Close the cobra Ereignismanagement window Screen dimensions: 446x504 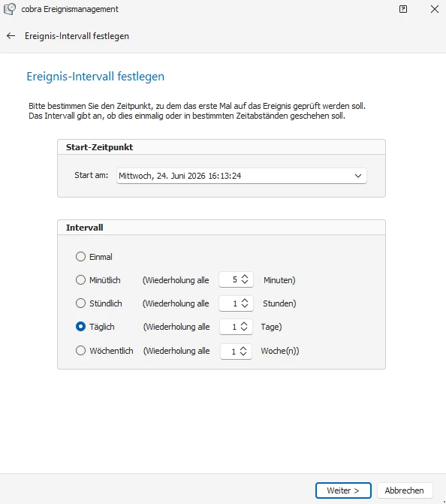435,9
